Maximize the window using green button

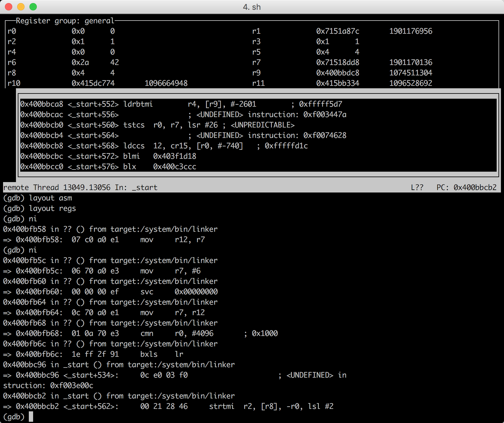tap(33, 7)
